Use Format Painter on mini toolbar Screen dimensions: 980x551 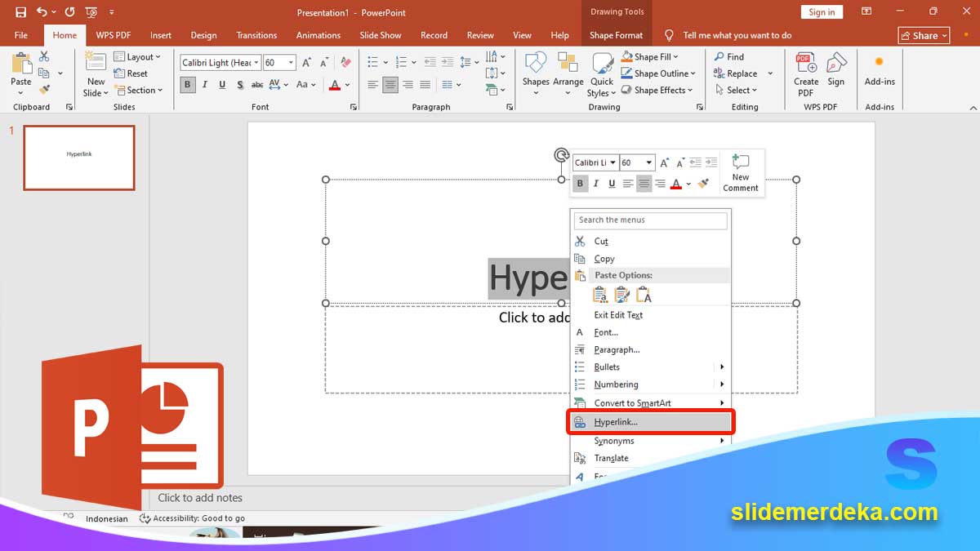point(703,184)
